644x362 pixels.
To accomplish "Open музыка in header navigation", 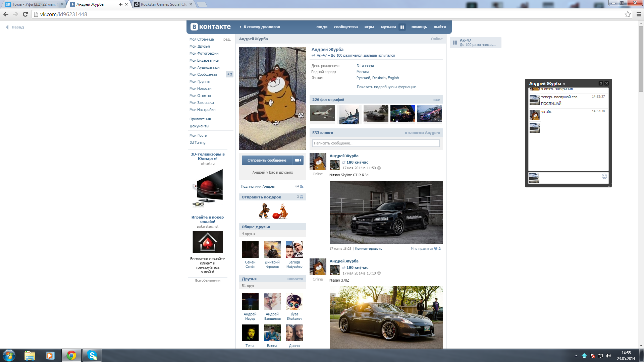I will (388, 27).
